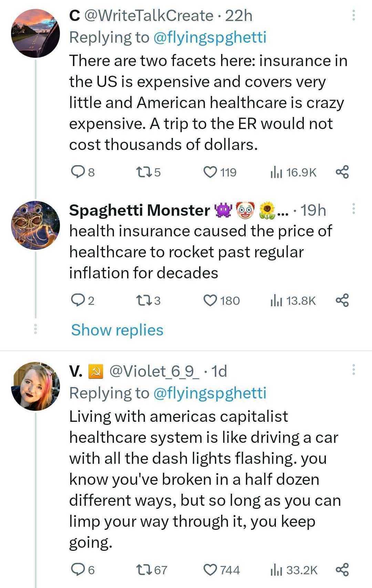Open more options on WriteTalkCreate's tweet
This screenshot has height=588, width=372.
(353, 15)
